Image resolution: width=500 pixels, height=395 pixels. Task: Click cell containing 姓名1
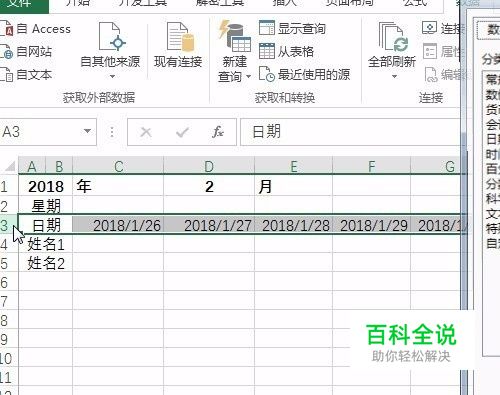tap(46, 244)
